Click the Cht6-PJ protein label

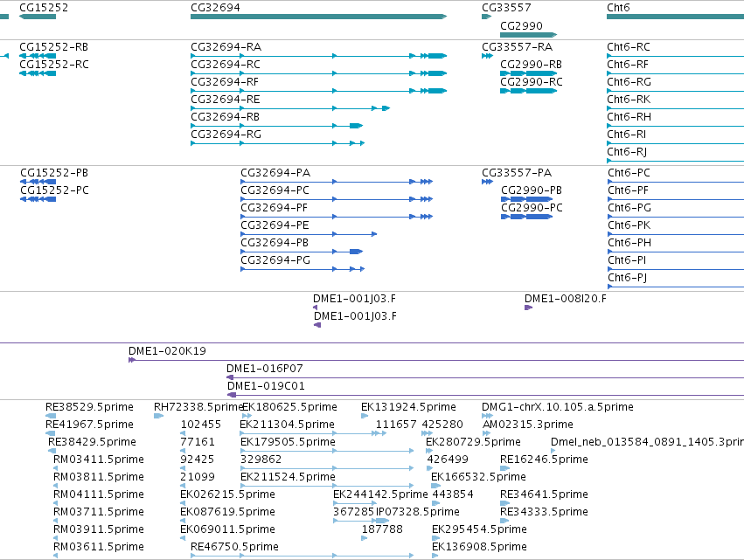tap(627, 278)
